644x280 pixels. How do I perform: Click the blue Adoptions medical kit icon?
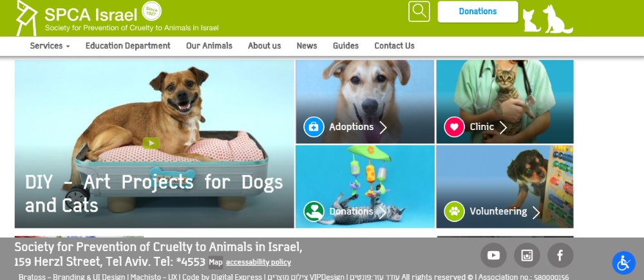point(314,127)
